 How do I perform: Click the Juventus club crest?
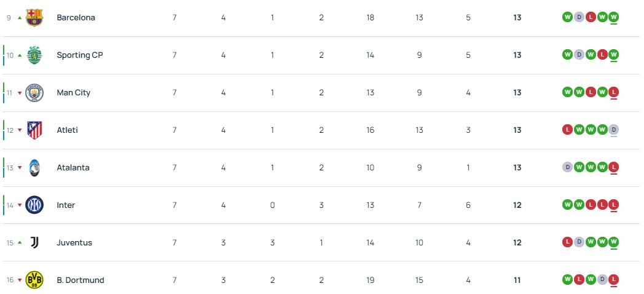click(34, 243)
